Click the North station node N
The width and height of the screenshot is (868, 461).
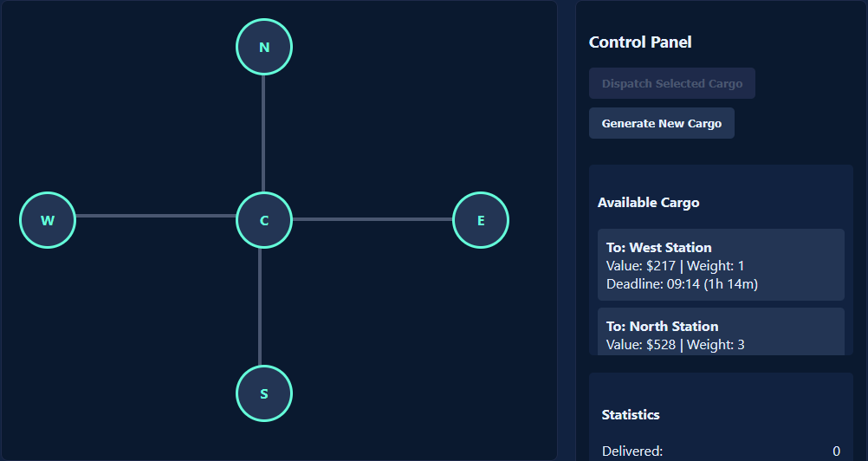pos(264,47)
